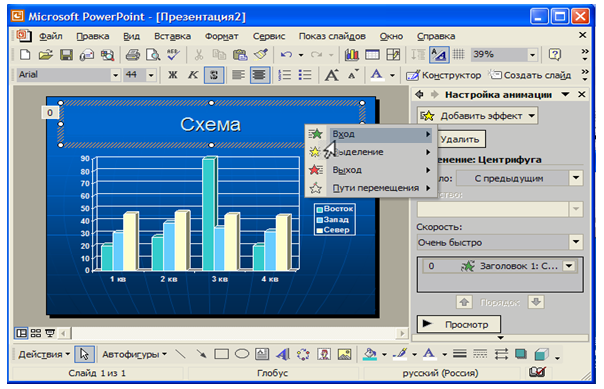This screenshot has height=389, width=604.
Task: Click Конструктор design button
Action: (x=444, y=75)
